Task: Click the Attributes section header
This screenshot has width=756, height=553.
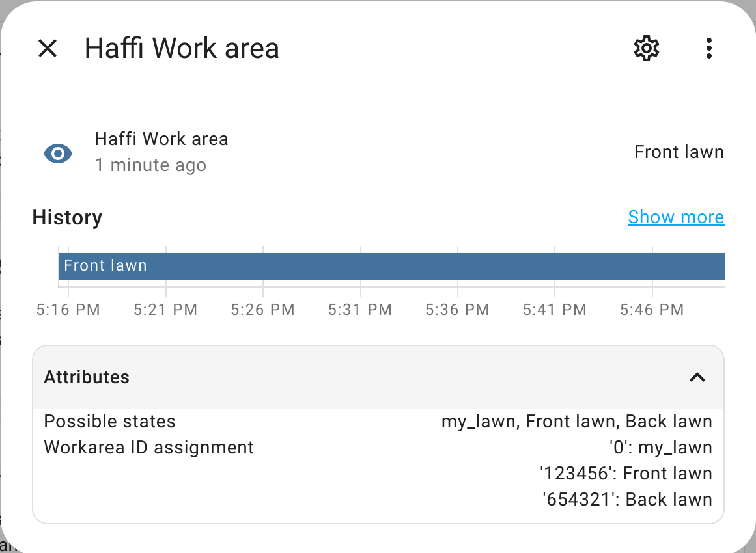Action: tap(87, 377)
